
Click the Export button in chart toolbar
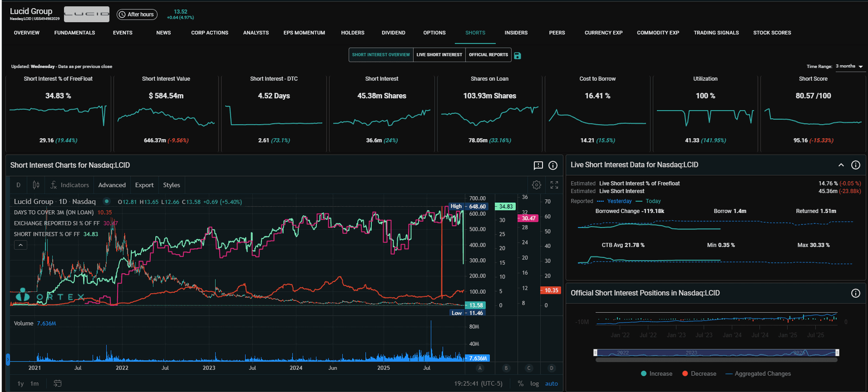[x=144, y=185]
